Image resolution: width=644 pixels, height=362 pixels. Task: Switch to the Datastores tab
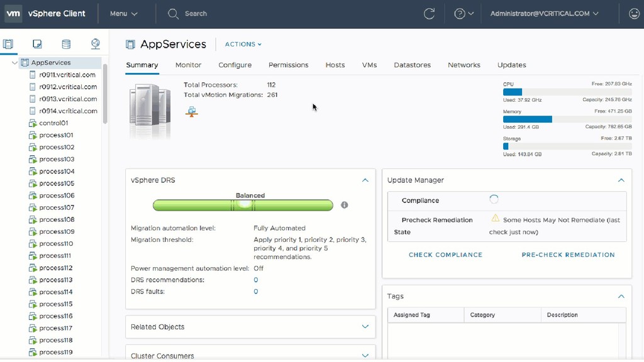tap(413, 65)
